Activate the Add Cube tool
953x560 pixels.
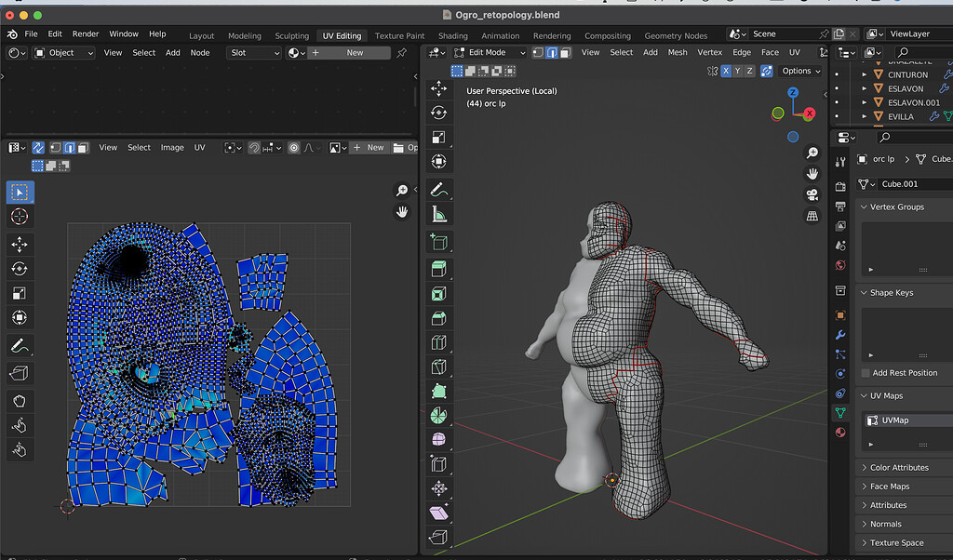point(438,241)
